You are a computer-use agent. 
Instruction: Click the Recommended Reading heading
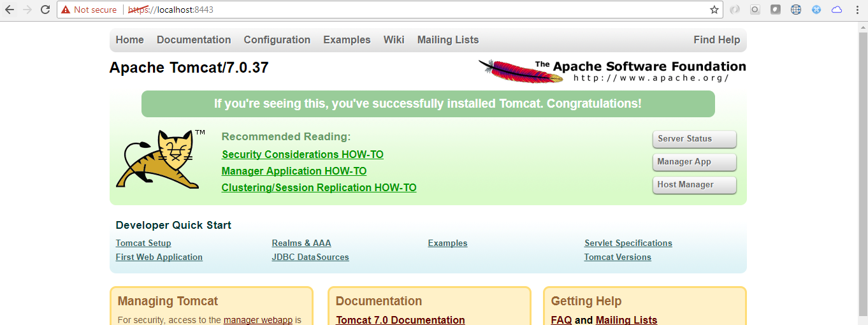pyautogui.click(x=286, y=136)
